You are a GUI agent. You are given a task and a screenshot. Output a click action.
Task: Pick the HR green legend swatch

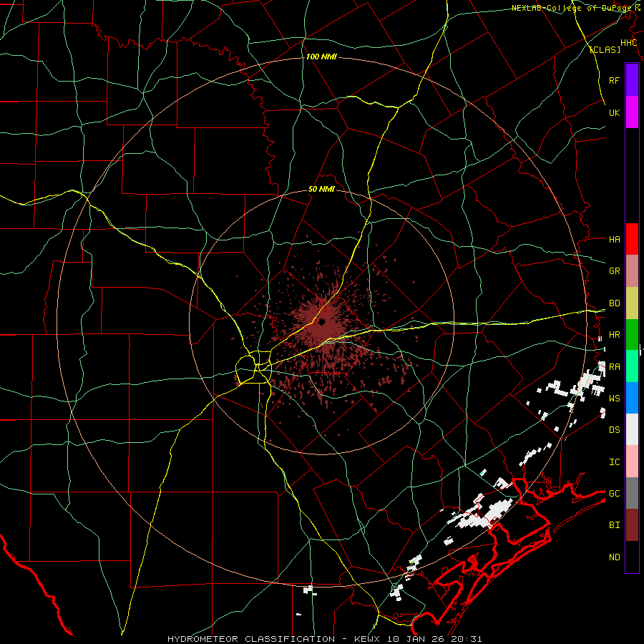(632, 335)
